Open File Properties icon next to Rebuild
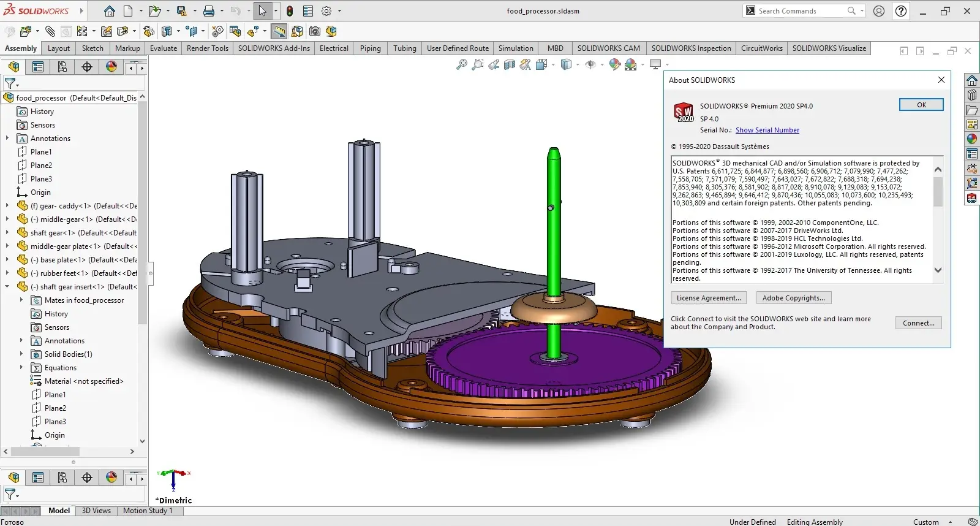Screen dimensions: 980x526 point(308,11)
